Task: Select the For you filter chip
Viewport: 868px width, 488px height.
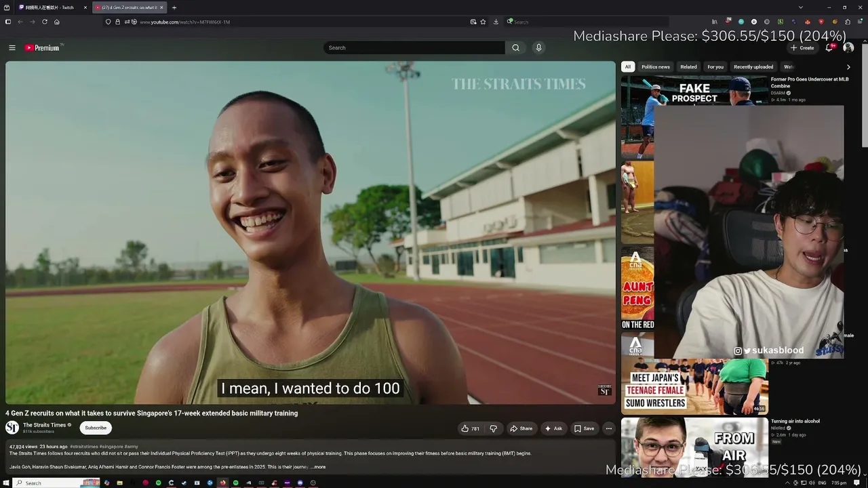Action: point(715,66)
